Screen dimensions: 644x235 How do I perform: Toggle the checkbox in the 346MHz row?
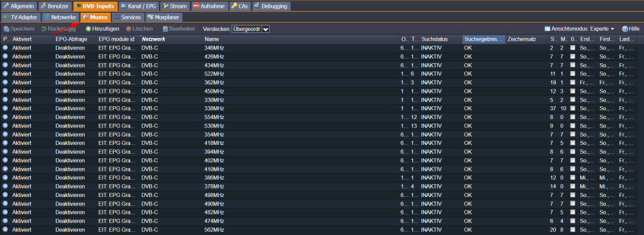click(x=573, y=48)
